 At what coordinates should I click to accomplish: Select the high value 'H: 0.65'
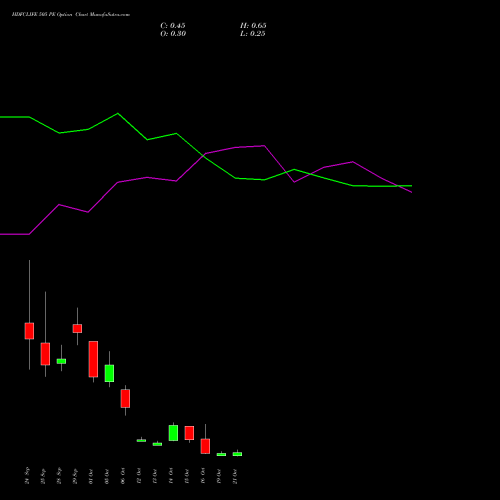[253, 26]
